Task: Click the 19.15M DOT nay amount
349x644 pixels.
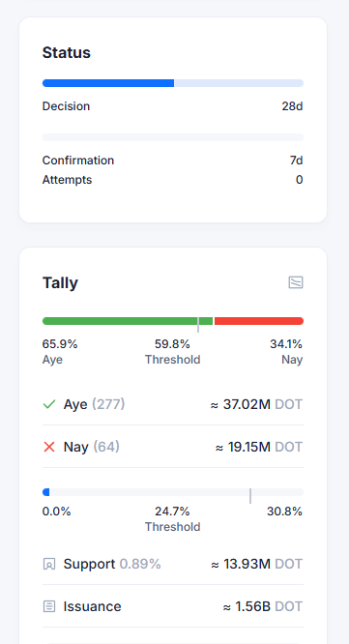Action: [259, 447]
